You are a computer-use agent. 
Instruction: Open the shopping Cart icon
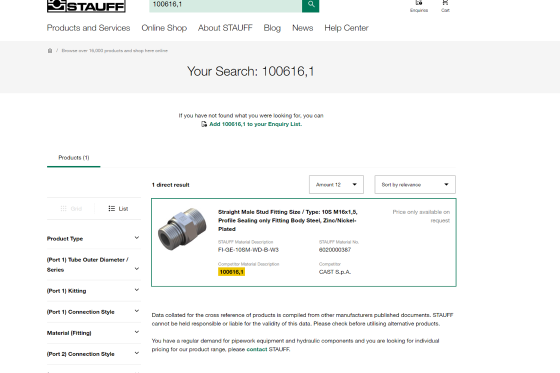pos(445,6)
